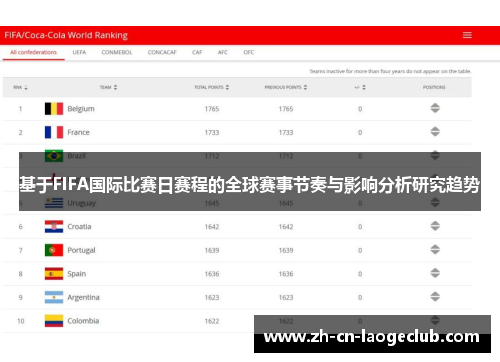Screen dimensions: 500x362
Task: Open the Argentina team link
Action: pyautogui.click(x=83, y=297)
